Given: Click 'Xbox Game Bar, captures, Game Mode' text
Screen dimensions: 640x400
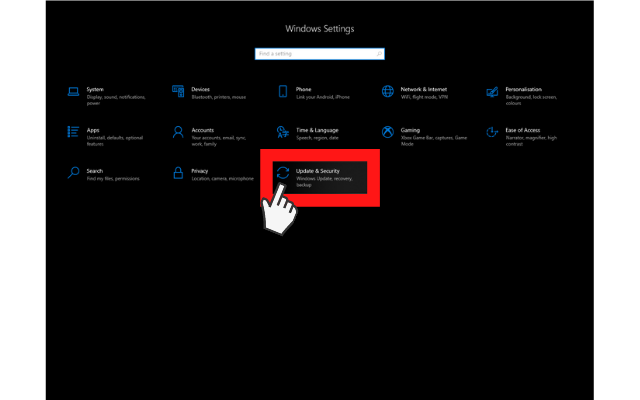Looking at the screenshot, I should (434, 141).
